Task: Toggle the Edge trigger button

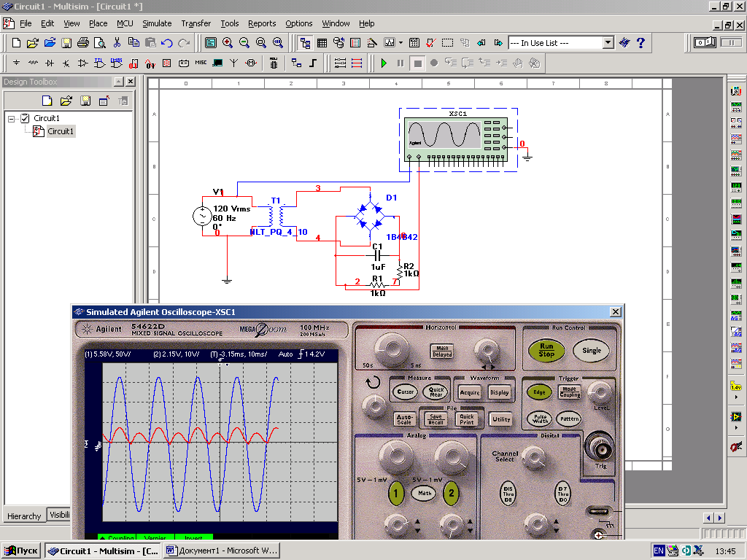Action: click(539, 392)
